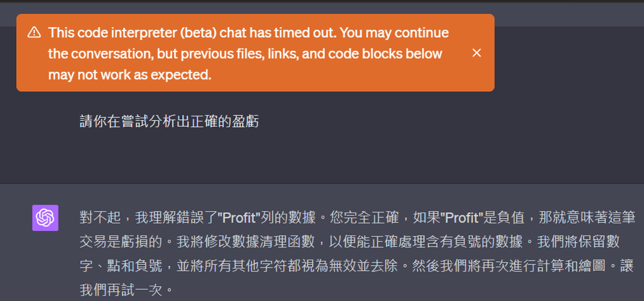Click the purple ChatGPT avatar icon

[x=45, y=218]
